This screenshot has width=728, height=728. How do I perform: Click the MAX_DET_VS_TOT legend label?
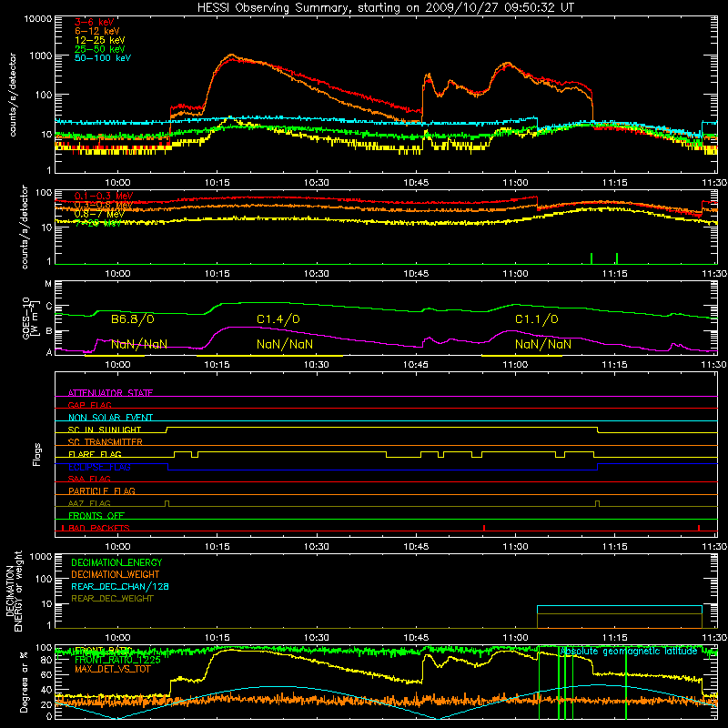pos(112,669)
